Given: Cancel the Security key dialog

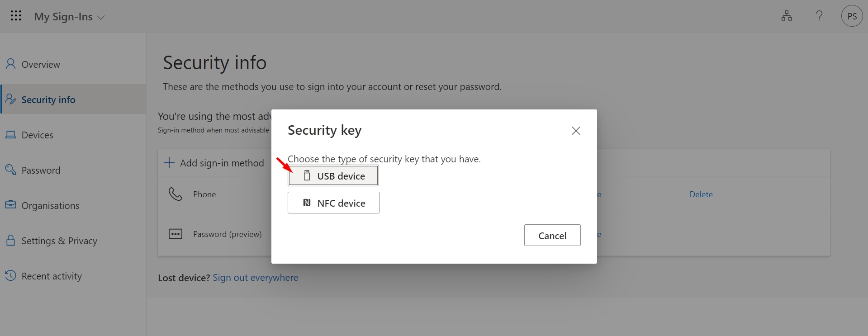Looking at the screenshot, I should click(552, 235).
